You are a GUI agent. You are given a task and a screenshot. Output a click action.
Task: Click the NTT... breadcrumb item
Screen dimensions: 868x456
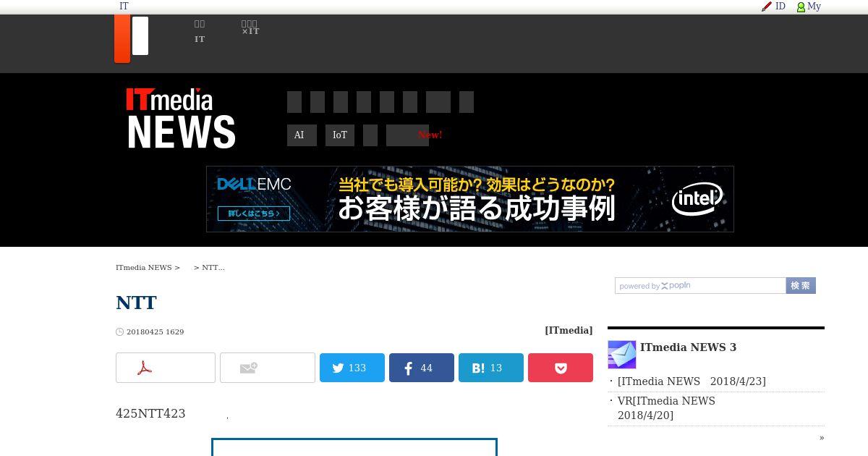coord(213,268)
